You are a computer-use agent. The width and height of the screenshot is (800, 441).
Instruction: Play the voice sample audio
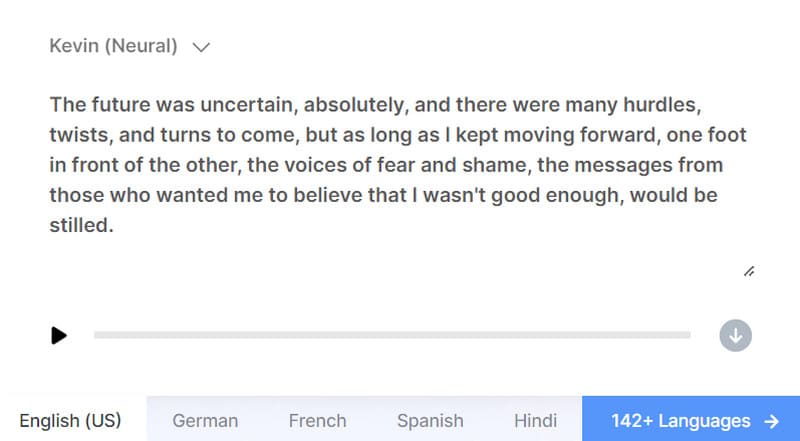click(x=59, y=335)
